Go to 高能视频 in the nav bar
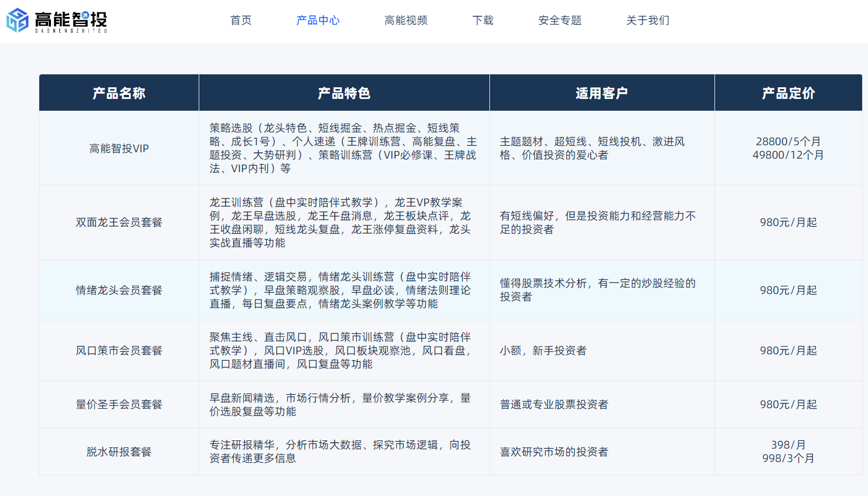The height and width of the screenshot is (496, 868). point(406,20)
